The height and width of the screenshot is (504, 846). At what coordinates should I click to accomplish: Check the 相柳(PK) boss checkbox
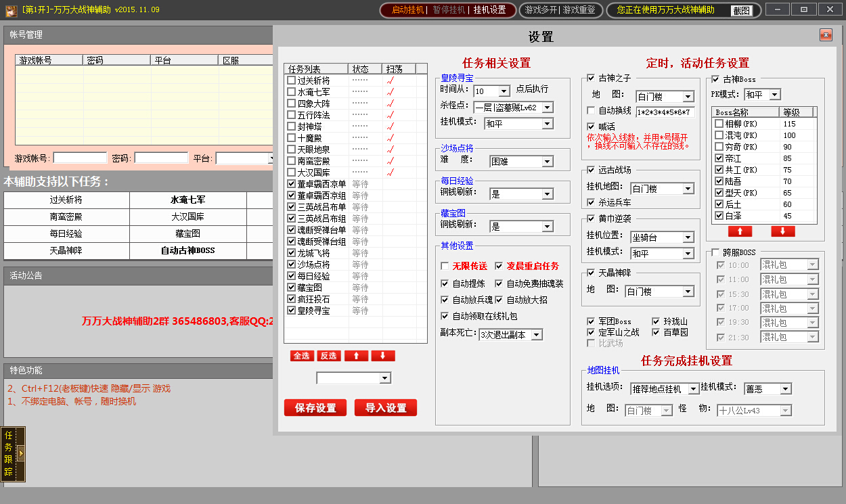coord(719,124)
